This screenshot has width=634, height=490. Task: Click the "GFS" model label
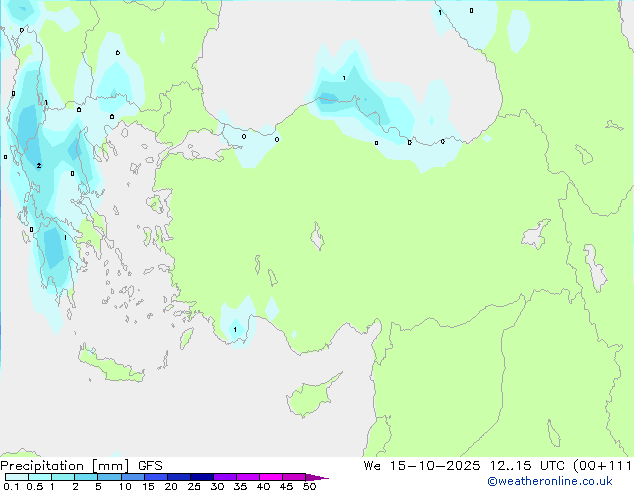(x=150, y=466)
